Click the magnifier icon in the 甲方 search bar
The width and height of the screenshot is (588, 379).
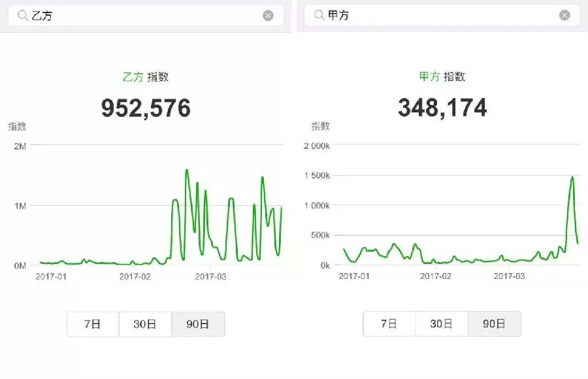(319, 15)
